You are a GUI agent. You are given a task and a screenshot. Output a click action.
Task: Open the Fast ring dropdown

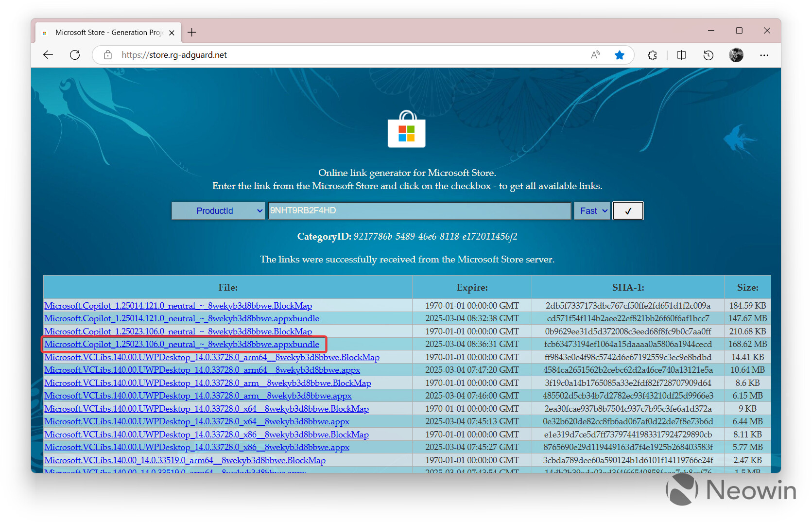592,211
